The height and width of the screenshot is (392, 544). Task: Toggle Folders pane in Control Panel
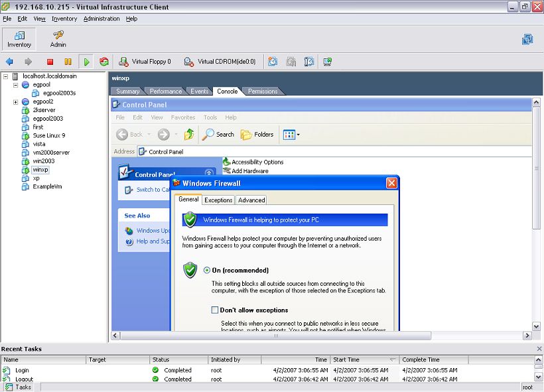click(x=257, y=134)
